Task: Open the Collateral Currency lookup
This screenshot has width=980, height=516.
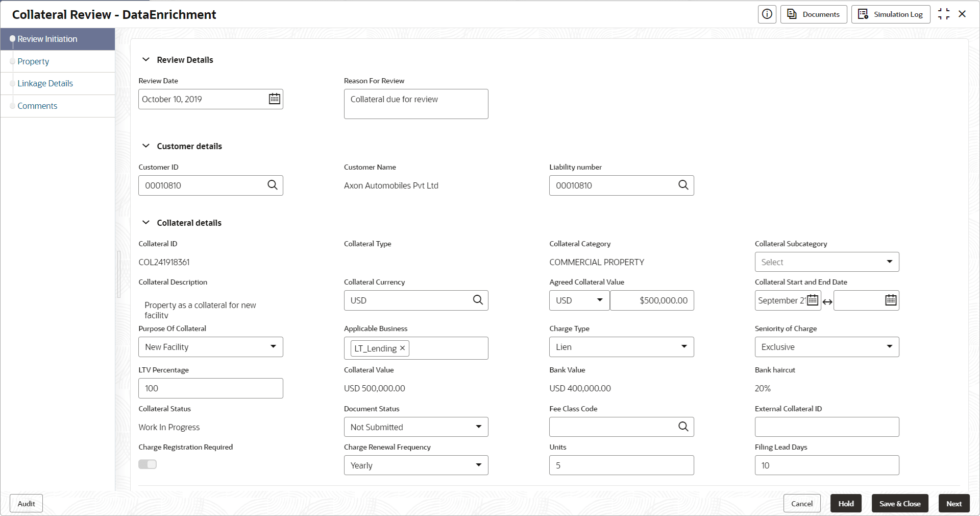Action: pos(478,300)
